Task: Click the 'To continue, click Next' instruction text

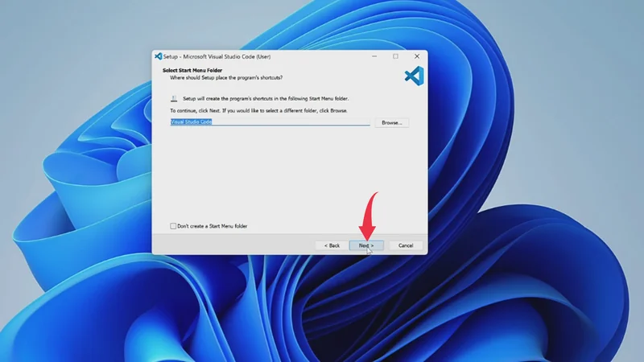Action: [258, 110]
